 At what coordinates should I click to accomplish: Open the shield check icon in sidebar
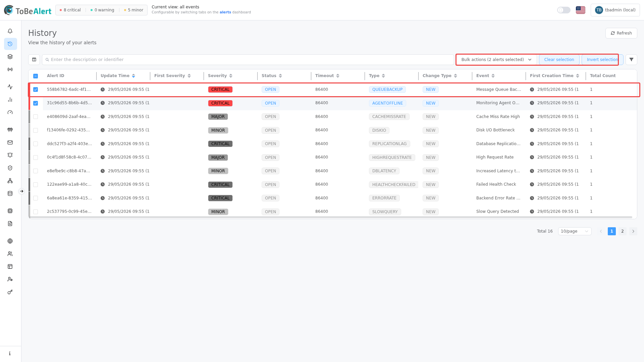(10, 168)
